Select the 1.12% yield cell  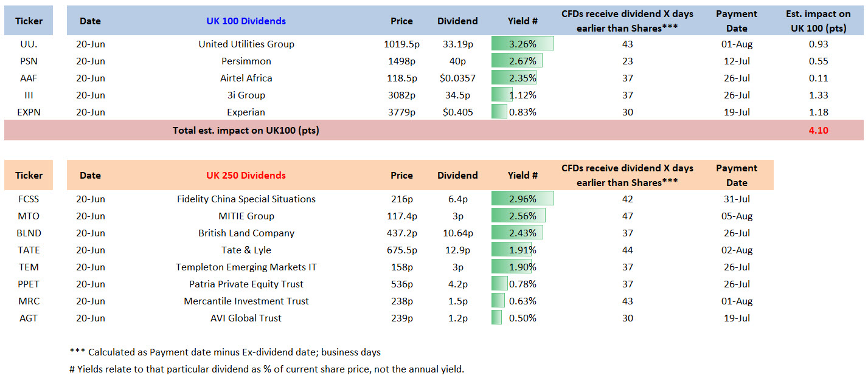[523, 95]
